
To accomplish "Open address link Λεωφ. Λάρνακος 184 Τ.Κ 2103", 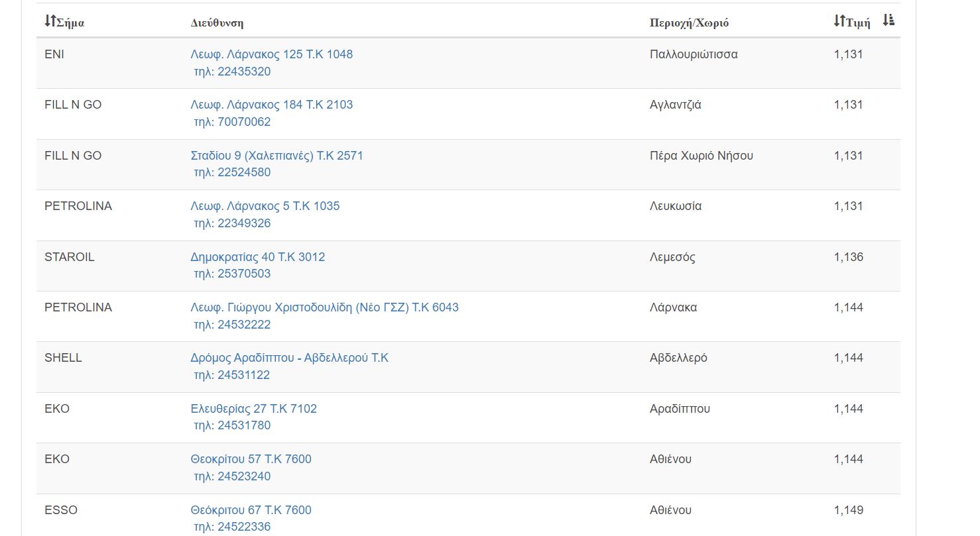I will 271,105.
